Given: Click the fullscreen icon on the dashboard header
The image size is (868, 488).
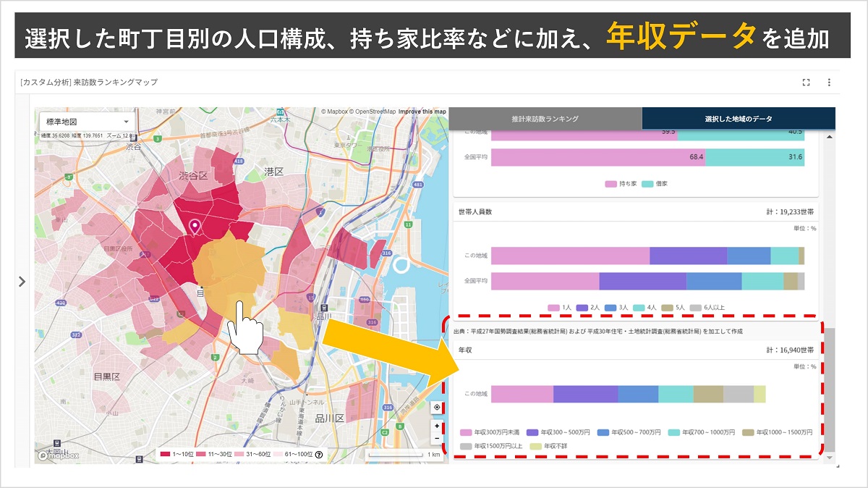Looking at the screenshot, I should (806, 82).
